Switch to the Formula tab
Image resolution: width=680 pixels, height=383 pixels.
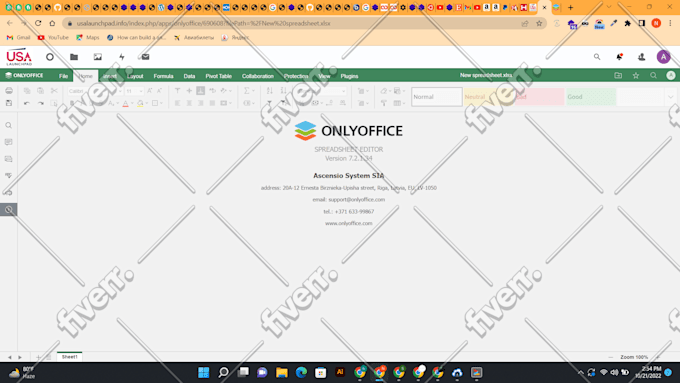[x=163, y=76]
